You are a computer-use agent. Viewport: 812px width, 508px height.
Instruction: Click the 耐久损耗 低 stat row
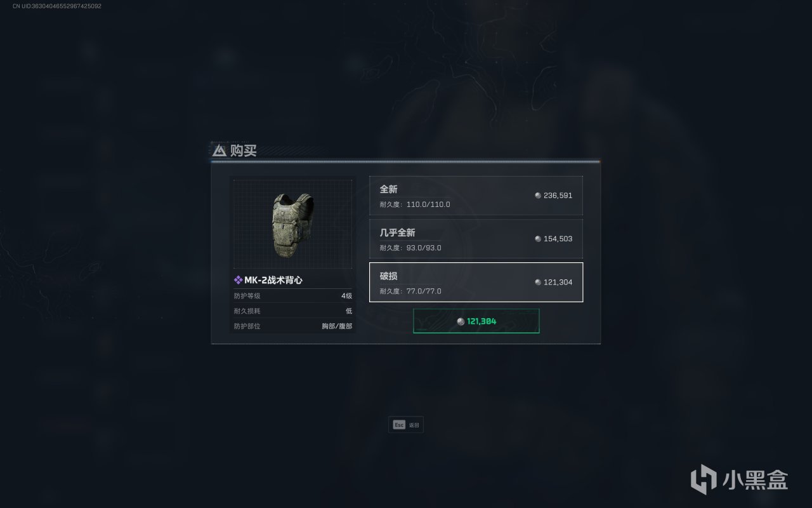[293, 311]
